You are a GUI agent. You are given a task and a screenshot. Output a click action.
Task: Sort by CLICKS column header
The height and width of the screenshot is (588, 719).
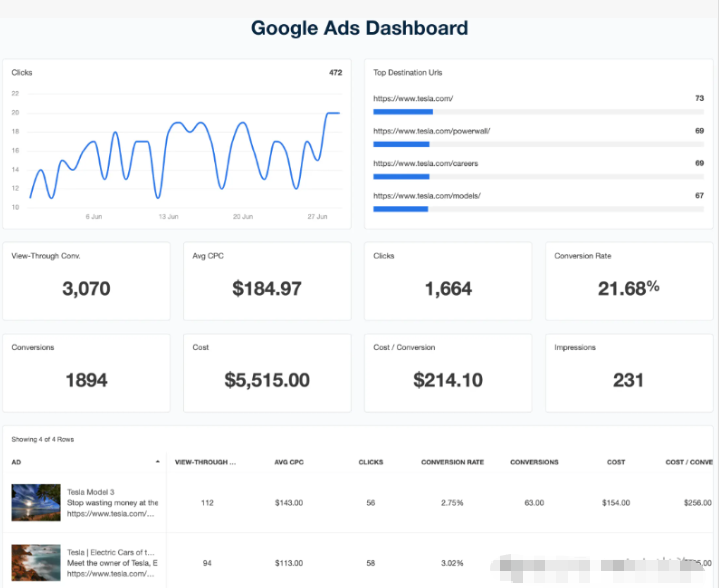371,462
